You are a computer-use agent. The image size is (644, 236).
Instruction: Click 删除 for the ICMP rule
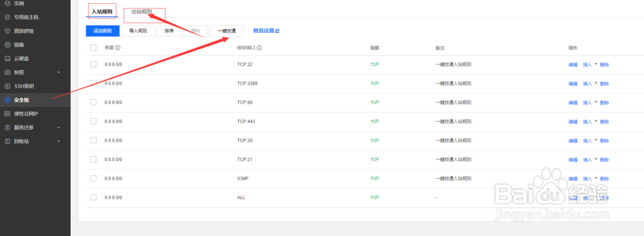coord(604,179)
